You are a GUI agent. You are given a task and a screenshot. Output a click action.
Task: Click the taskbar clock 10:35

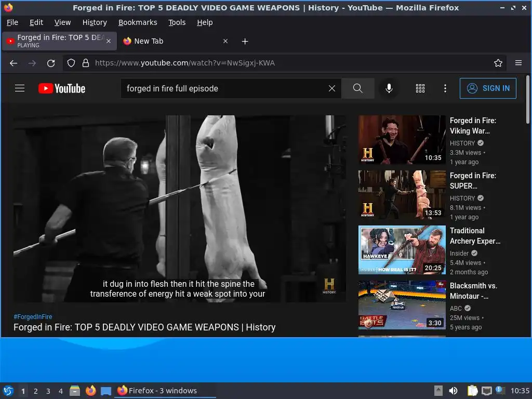pos(520,391)
